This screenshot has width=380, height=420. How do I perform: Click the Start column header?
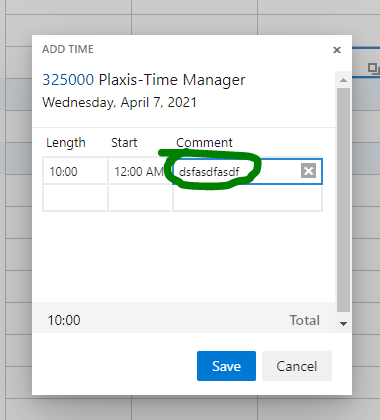tap(124, 143)
